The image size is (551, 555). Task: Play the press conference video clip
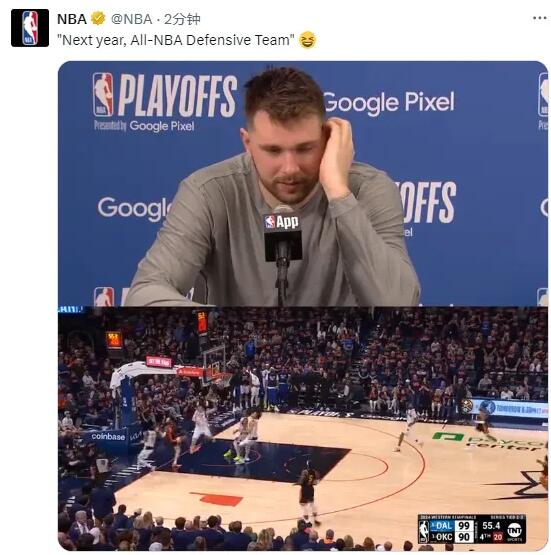(x=303, y=183)
